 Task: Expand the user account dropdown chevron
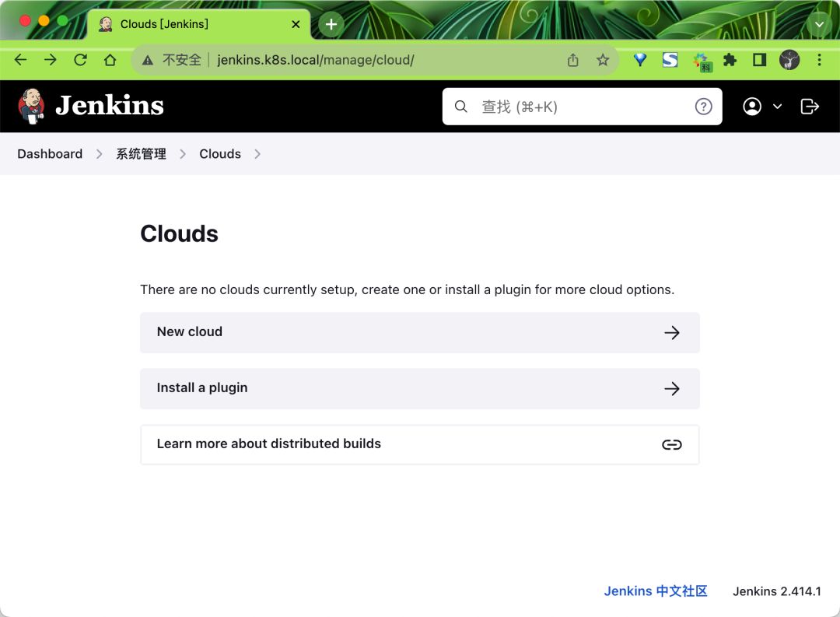[x=777, y=107]
